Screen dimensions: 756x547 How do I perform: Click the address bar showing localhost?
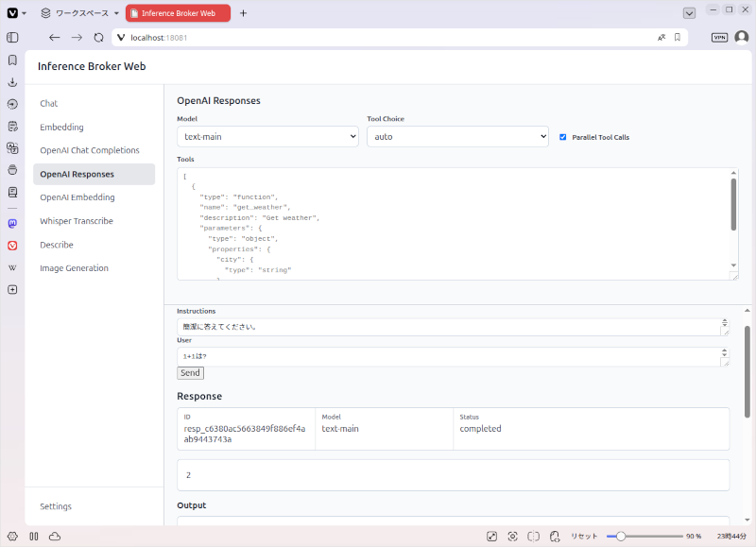[386, 38]
